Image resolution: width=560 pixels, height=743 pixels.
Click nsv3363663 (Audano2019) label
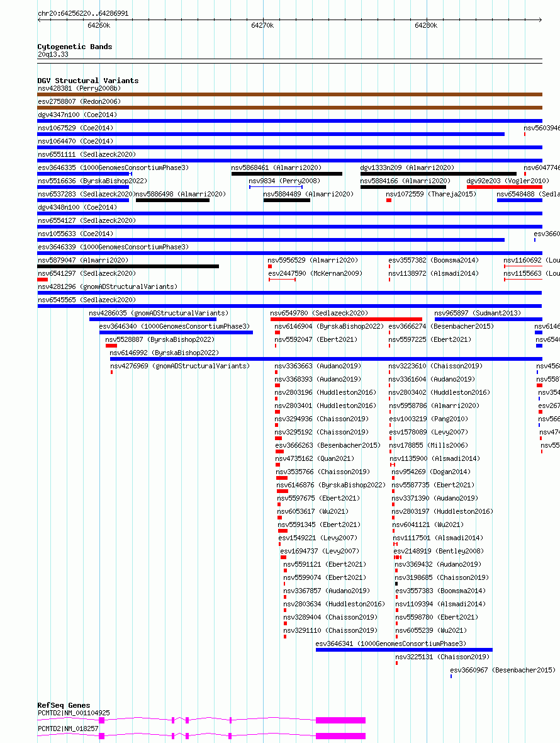click(x=318, y=366)
